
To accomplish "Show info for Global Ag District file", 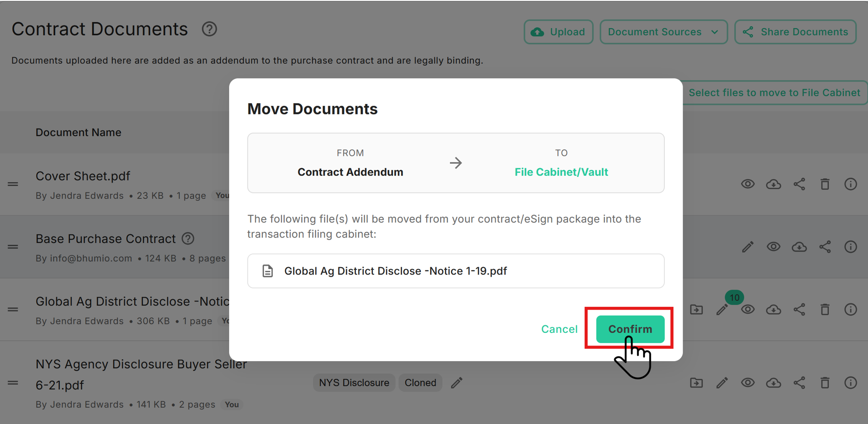I will 851,310.
